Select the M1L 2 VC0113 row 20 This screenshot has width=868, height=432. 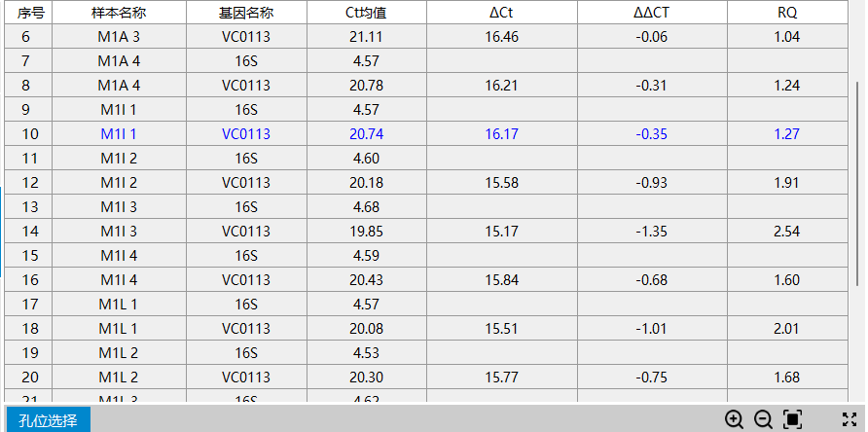tap(246, 378)
